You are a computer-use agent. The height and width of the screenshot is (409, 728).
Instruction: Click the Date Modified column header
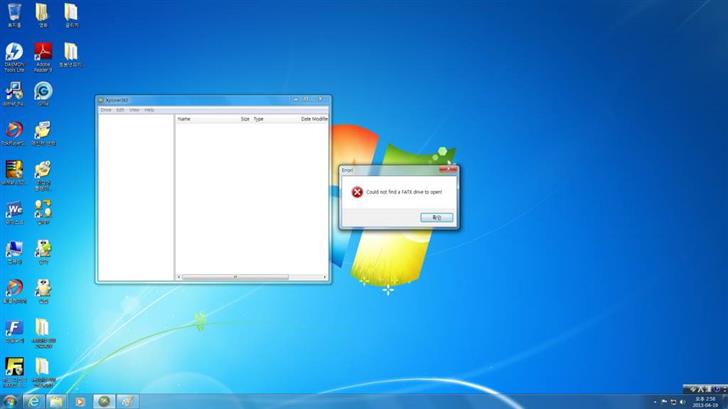tap(314, 119)
